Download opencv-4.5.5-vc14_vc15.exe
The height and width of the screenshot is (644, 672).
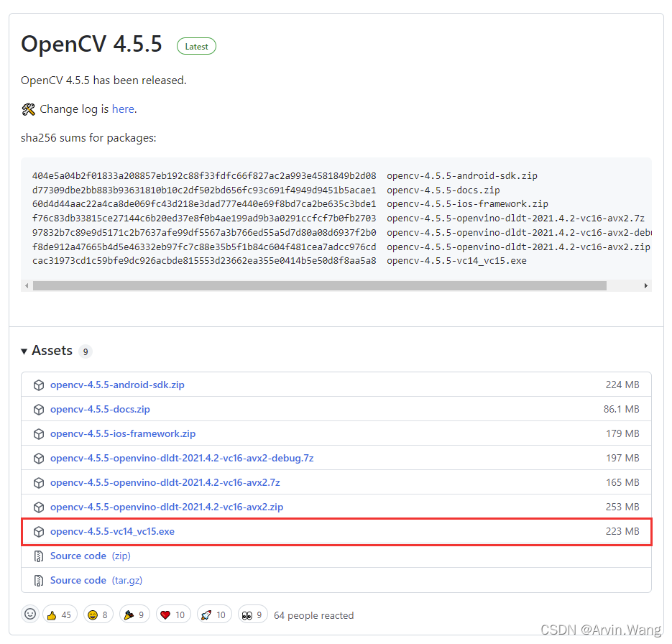pyautogui.click(x=112, y=531)
